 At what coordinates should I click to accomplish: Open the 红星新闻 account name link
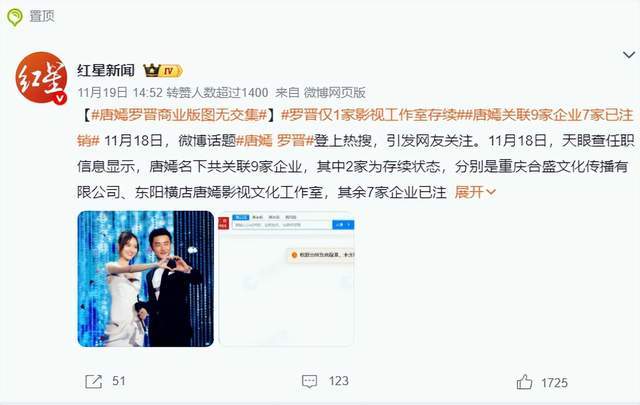[x=106, y=71]
